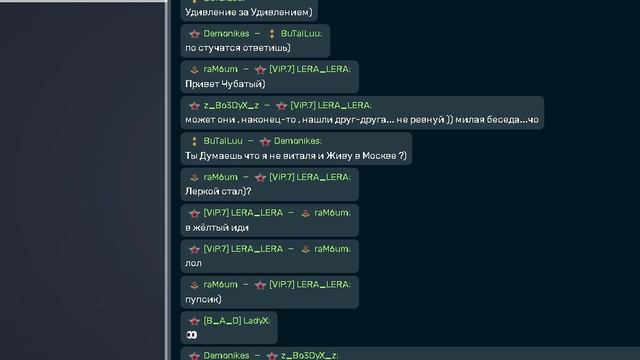
Task: Open recipient BuTalLuu above 'по стучатся ответишь)'
Action: point(302,33)
